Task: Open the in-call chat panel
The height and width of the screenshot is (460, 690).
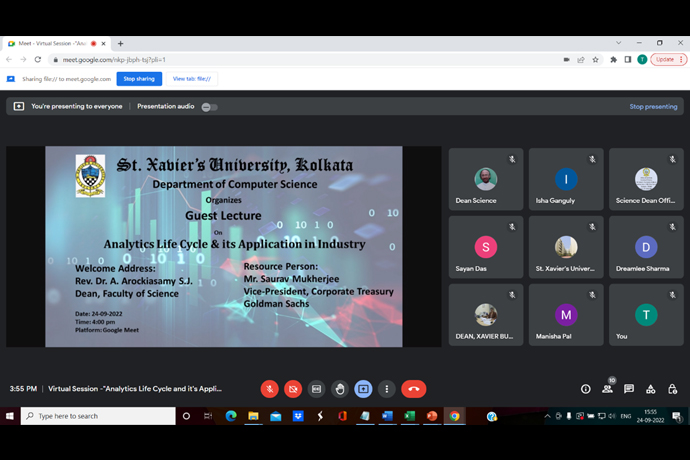Action: pyautogui.click(x=629, y=389)
